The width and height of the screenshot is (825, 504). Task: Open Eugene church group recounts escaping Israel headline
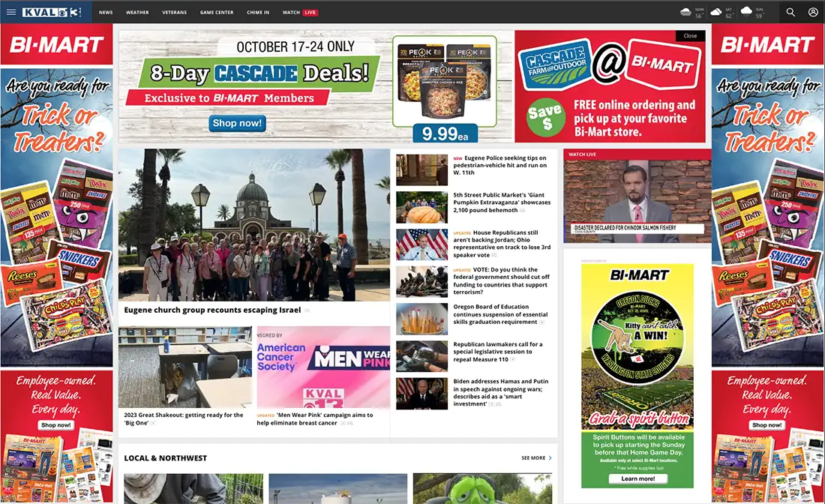click(212, 310)
